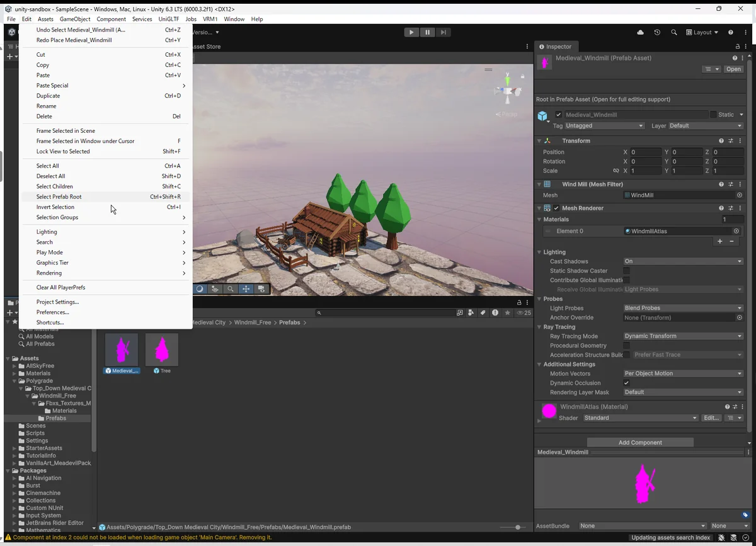Open the Layout dropdown in the toolbar

(702, 32)
